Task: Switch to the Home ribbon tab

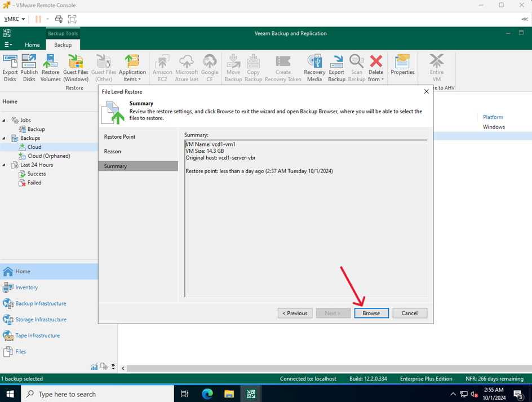Action: [x=32, y=45]
